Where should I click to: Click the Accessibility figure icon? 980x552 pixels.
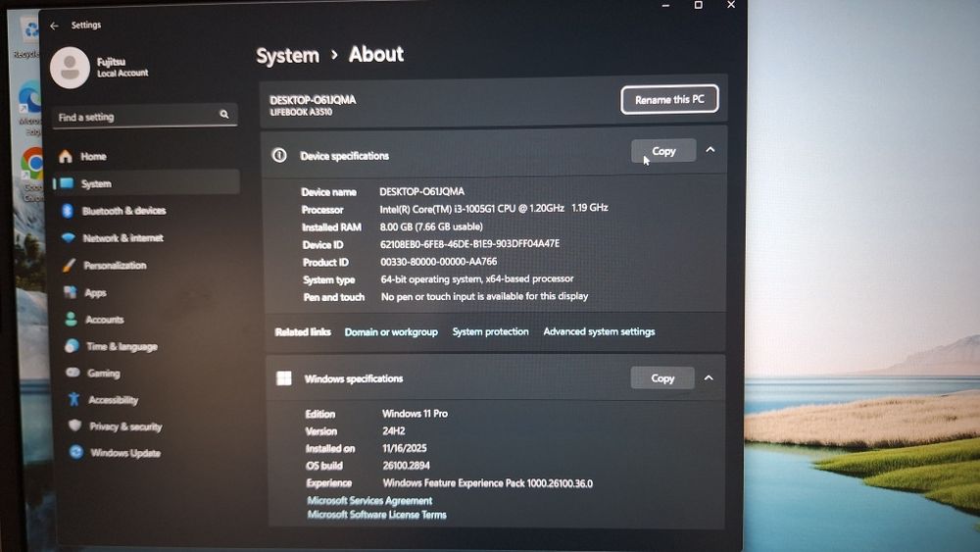coord(73,399)
